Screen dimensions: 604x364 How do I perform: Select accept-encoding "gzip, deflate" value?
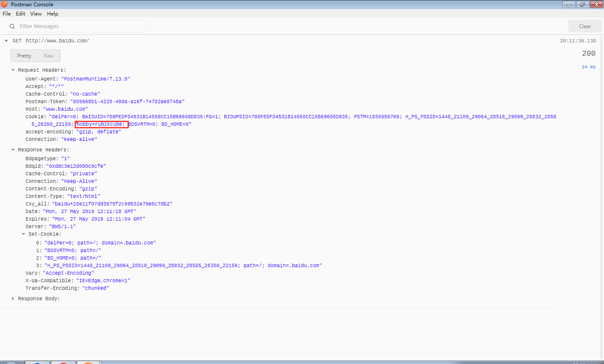[x=99, y=132]
